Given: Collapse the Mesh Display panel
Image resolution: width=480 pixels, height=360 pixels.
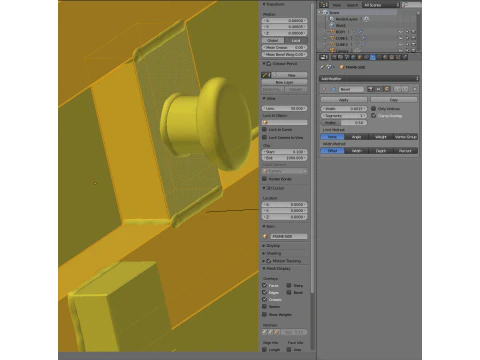Looking at the screenshot, I should pyautogui.click(x=264, y=268).
